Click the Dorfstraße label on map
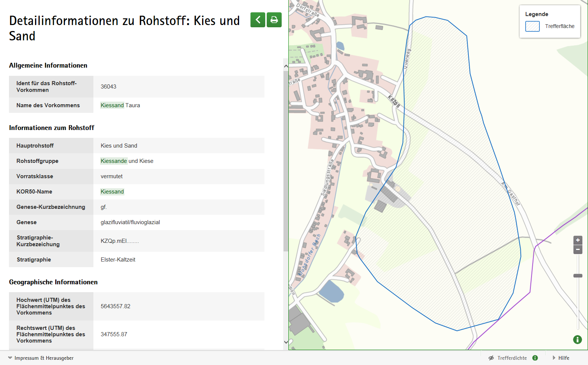 (x=308, y=10)
